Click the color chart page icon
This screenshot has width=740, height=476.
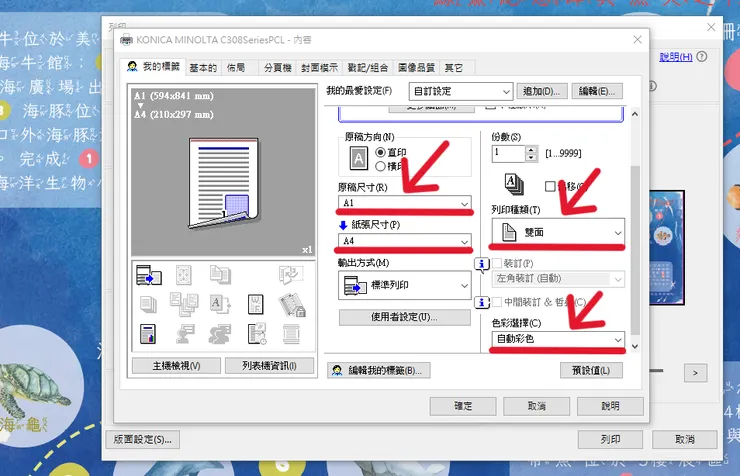pyautogui.click(x=148, y=334)
